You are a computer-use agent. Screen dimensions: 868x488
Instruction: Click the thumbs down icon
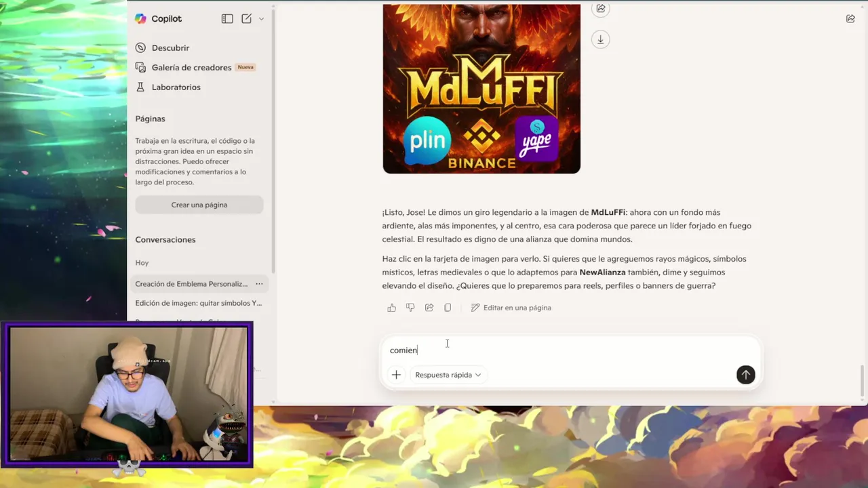click(x=410, y=308)
